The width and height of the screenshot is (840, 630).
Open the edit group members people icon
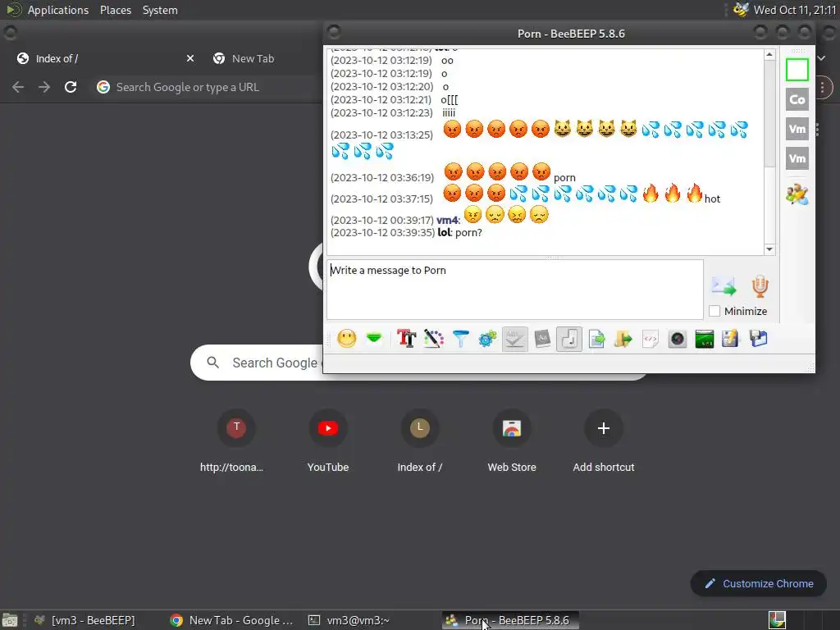tap(797, 194)
